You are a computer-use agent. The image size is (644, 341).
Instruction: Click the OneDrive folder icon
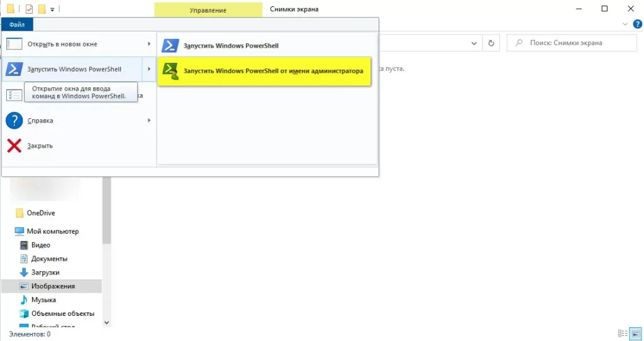(19, 213)
